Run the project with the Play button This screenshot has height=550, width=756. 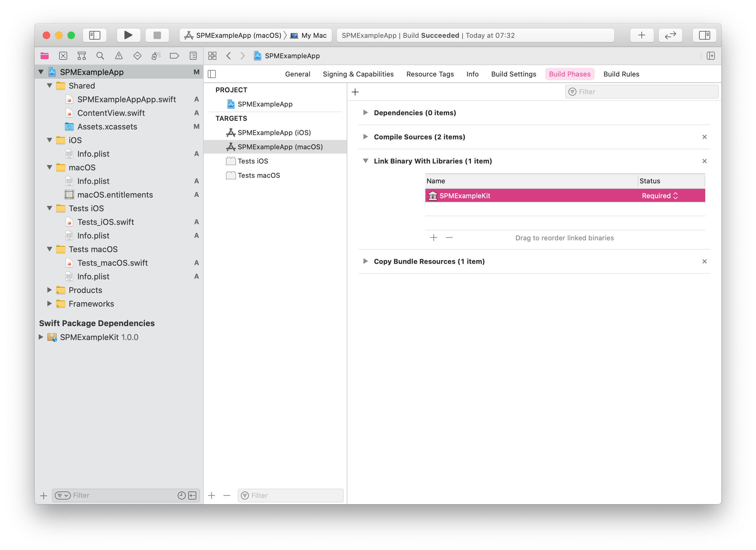(x=128, y=35)
